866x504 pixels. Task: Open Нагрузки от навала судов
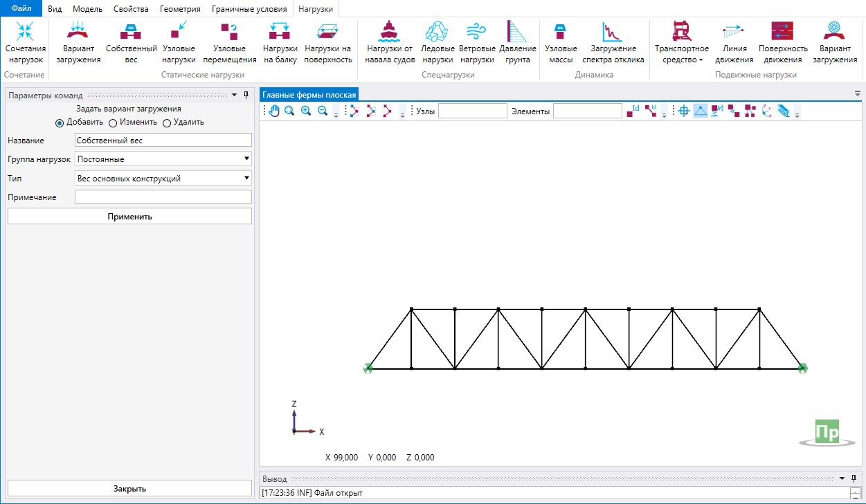point(390,43)
